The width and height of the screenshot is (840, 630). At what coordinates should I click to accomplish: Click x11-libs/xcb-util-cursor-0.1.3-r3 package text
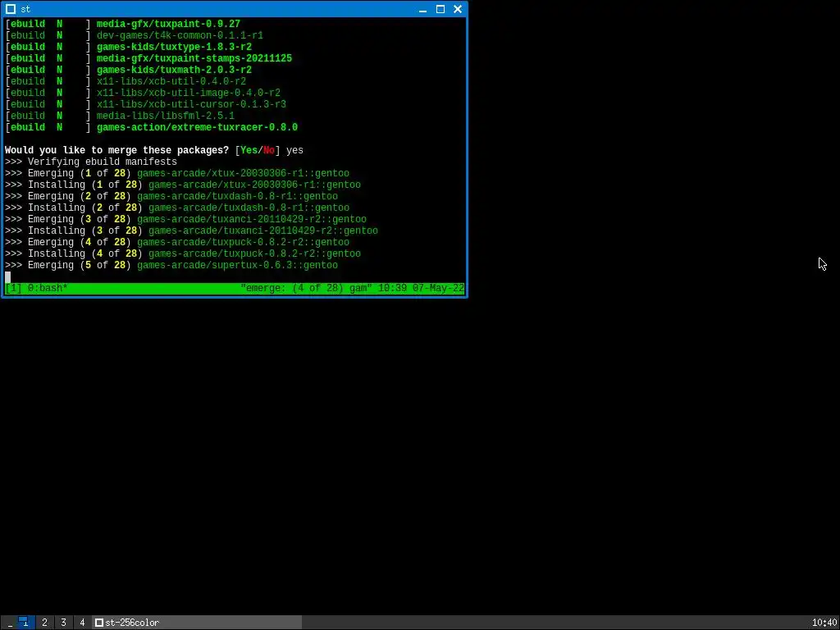[191, 104]
